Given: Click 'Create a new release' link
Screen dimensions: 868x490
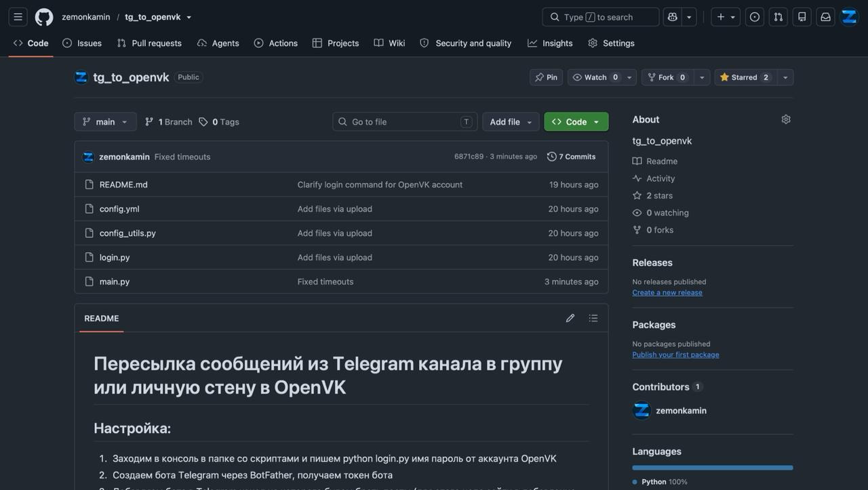Looking at the screenshot, I should point(667,293).
